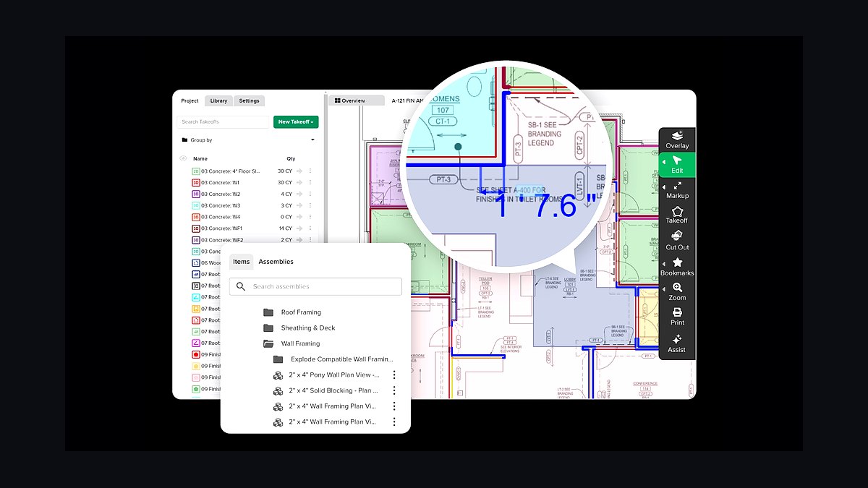Click the Search Takeoffs field

(223, 122)
